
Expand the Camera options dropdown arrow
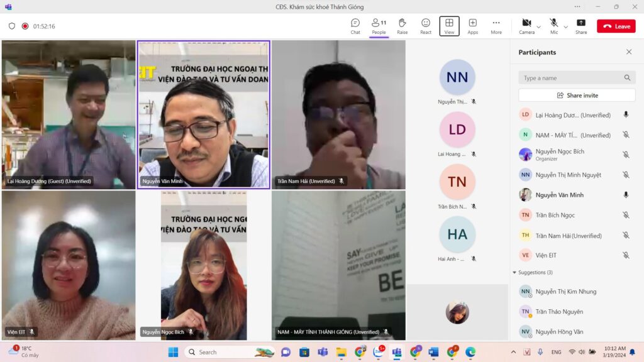(539, 26)
